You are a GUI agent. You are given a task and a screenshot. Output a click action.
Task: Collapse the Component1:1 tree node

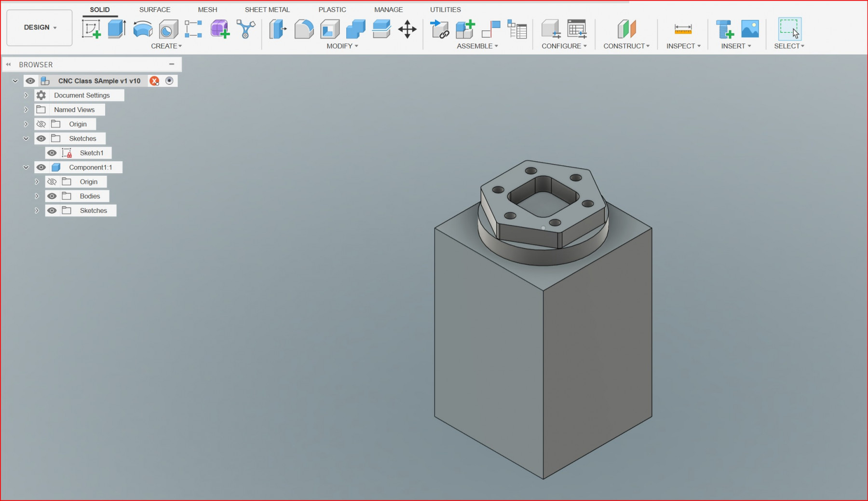[x=26, y=167]
